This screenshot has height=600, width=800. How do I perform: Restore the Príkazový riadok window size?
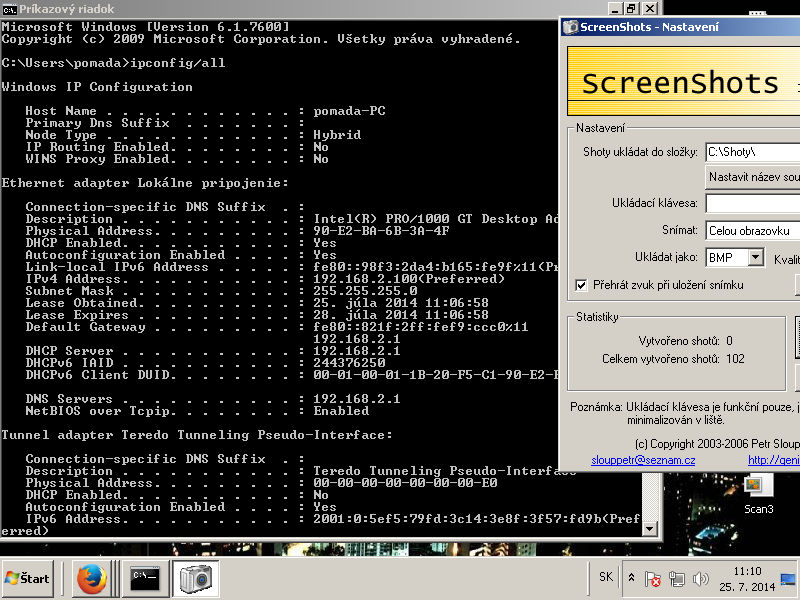tap(632, 9)
